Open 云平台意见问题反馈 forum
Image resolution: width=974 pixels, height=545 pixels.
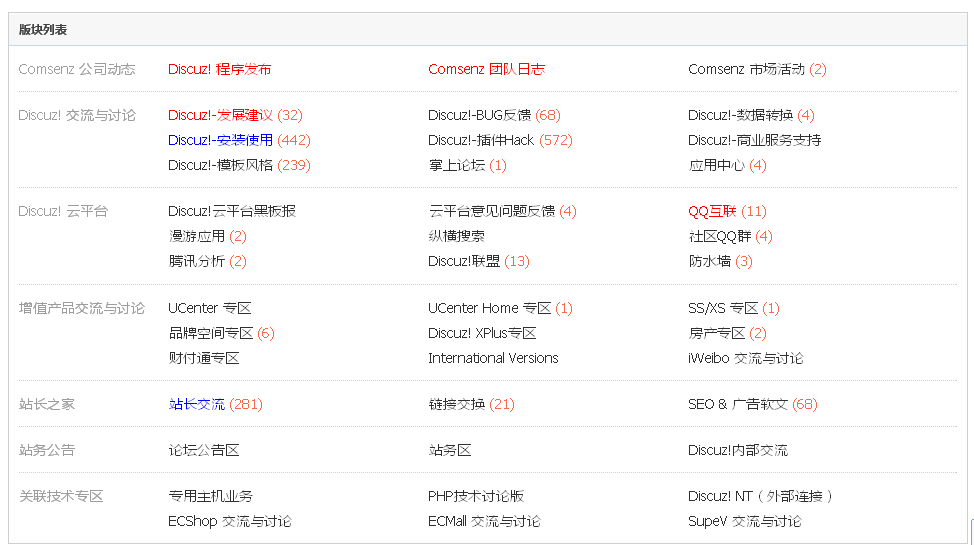click(491, 211)
